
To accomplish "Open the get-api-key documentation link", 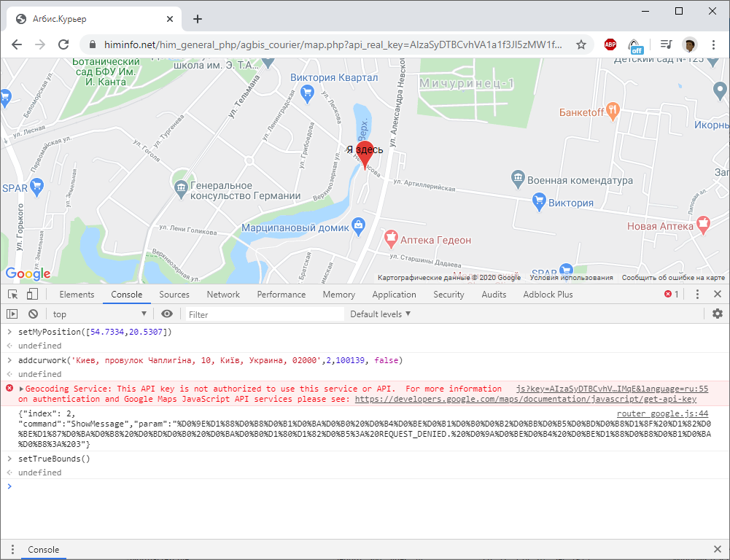I will click(526, 399).
